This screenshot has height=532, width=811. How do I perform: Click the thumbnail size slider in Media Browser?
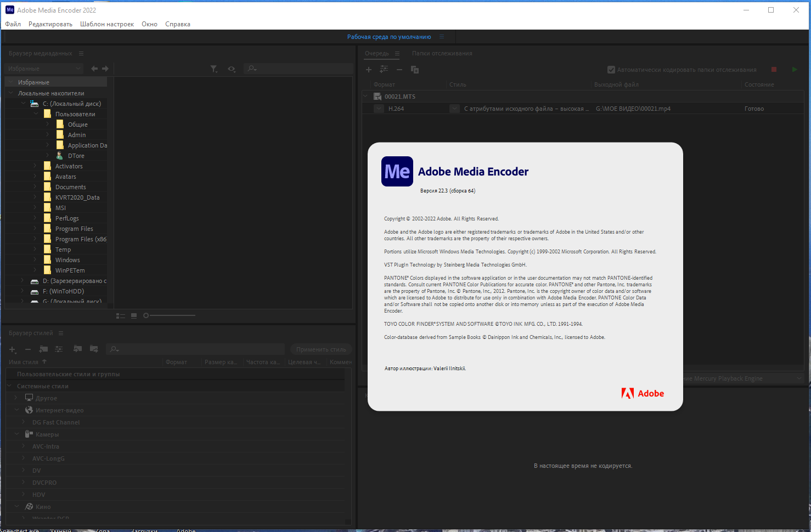170,315
